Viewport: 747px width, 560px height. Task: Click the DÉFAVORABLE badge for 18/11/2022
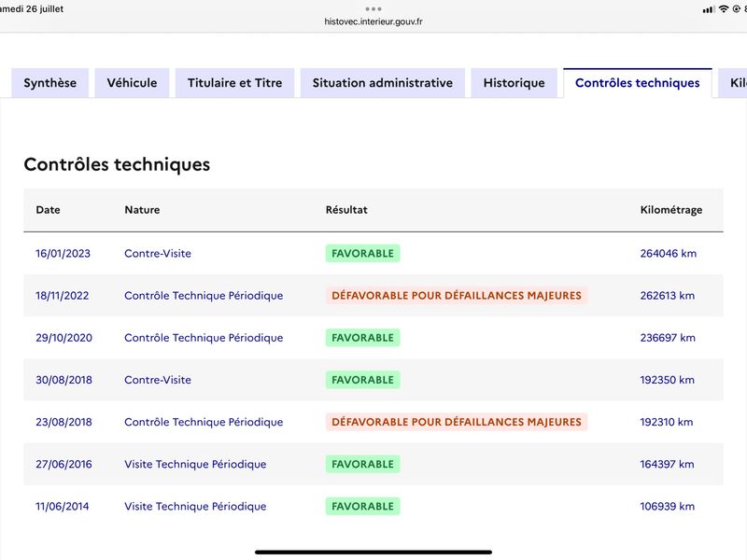coord(457,296)
